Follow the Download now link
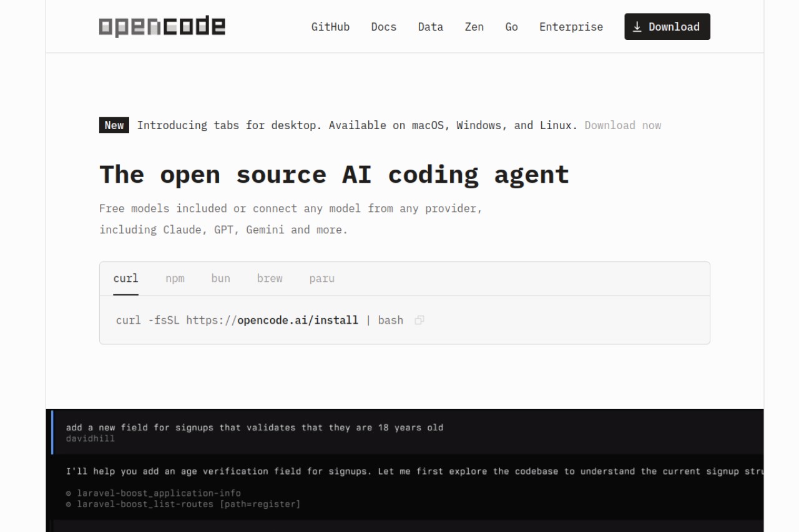The height and width of the screenshot is (532, 799). tap(622, 125)
